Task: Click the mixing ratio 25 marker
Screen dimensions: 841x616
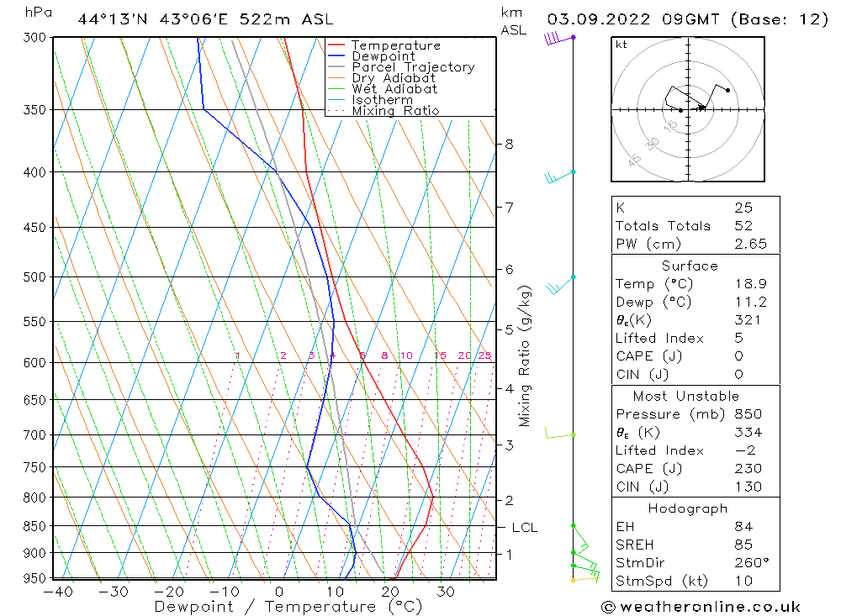Action: click(x=485, y=355)
